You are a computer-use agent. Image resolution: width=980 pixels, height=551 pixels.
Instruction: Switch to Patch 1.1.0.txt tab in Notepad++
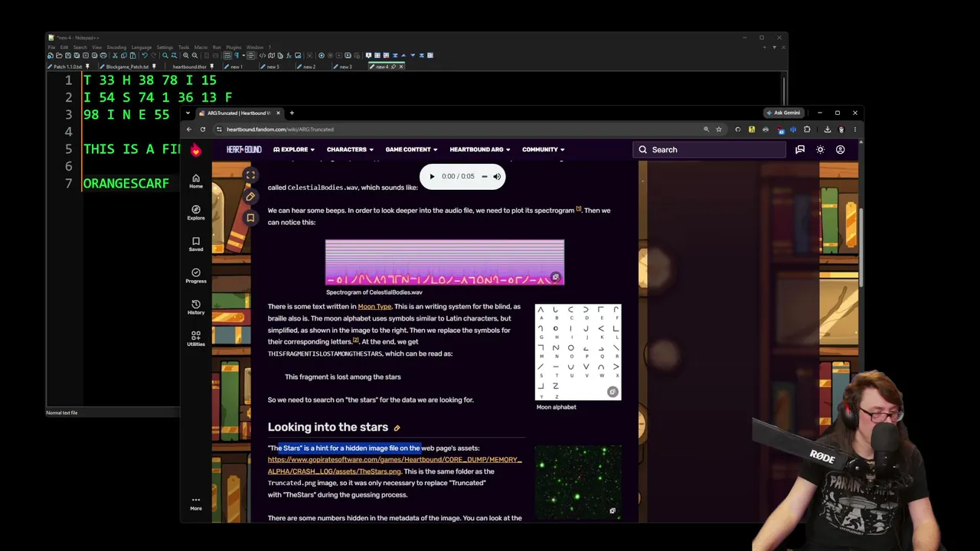pos(69,67)
